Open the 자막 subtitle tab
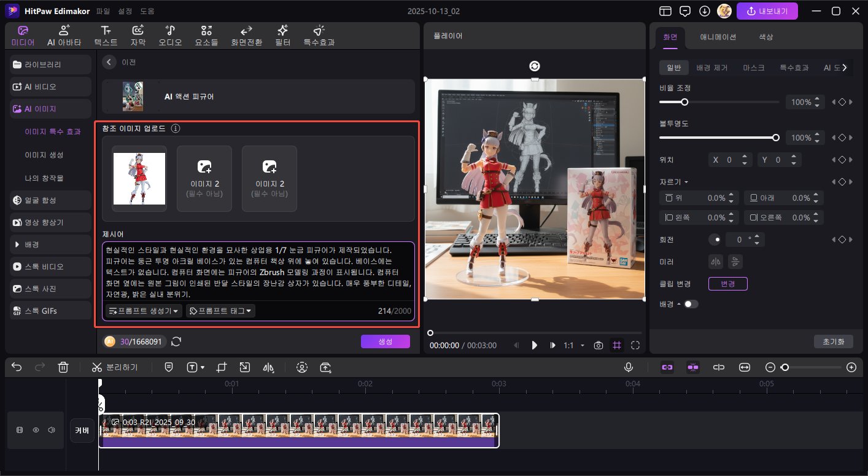Image resolution: width=868 pixels, height=476 pixels. tap(138, 36)
